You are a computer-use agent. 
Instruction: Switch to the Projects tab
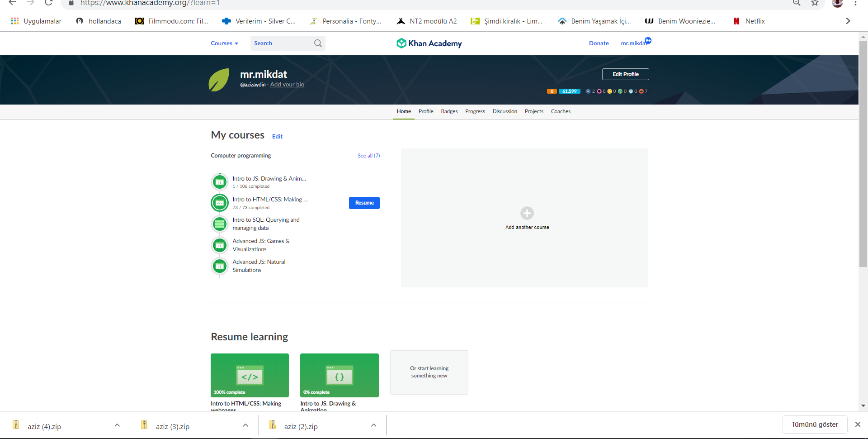(x=534, y=111)
